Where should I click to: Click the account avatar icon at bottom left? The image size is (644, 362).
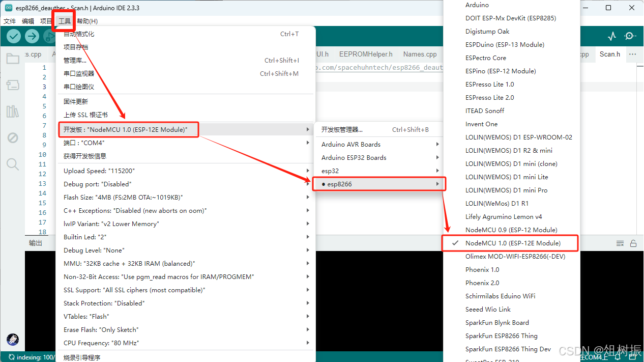[x=13, y=340]
